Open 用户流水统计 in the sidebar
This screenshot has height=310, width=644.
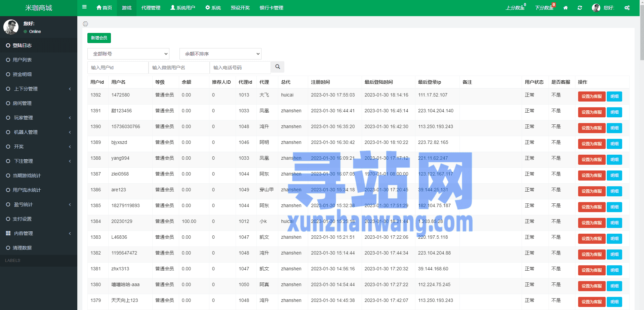pyautogui.click(x=39, y=190)
